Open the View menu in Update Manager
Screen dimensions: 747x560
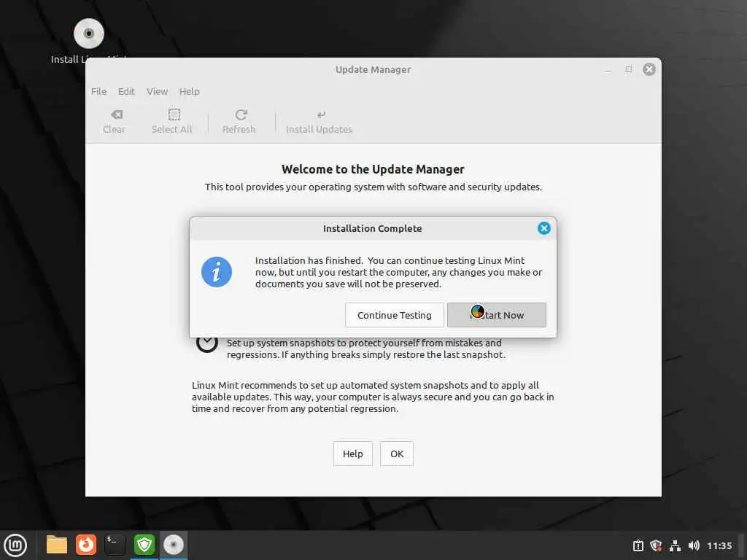coord(157,91)
